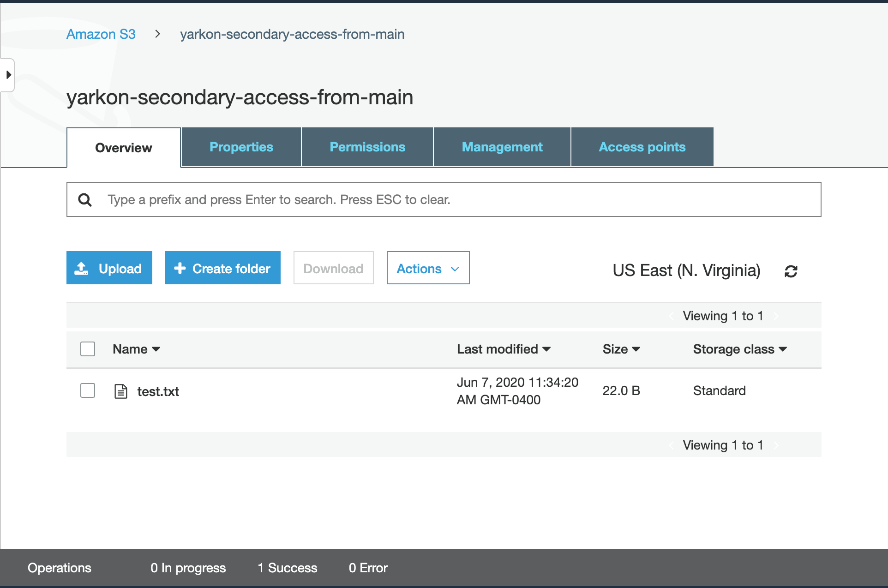
Task: Navigate to Amazon S3 breadcrumb link
Action: tap(101, 34)
